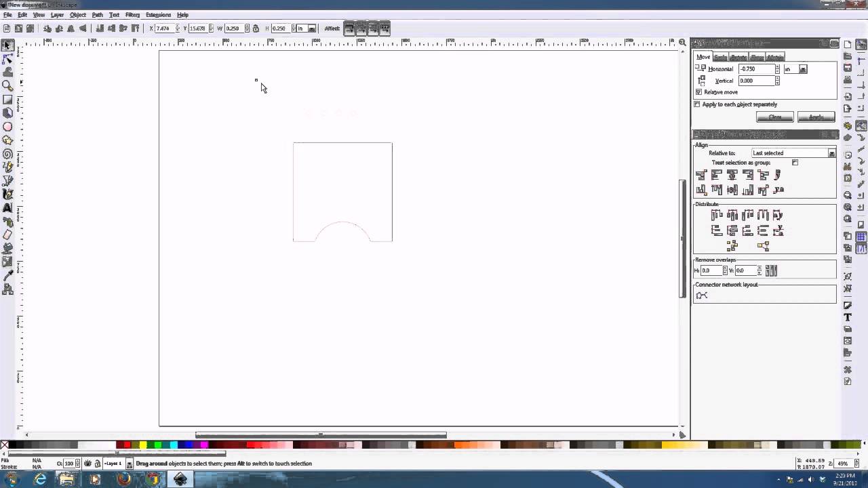Switch to the Move tab in Transform
Screen dimensions: 868x488
point(703,57)
